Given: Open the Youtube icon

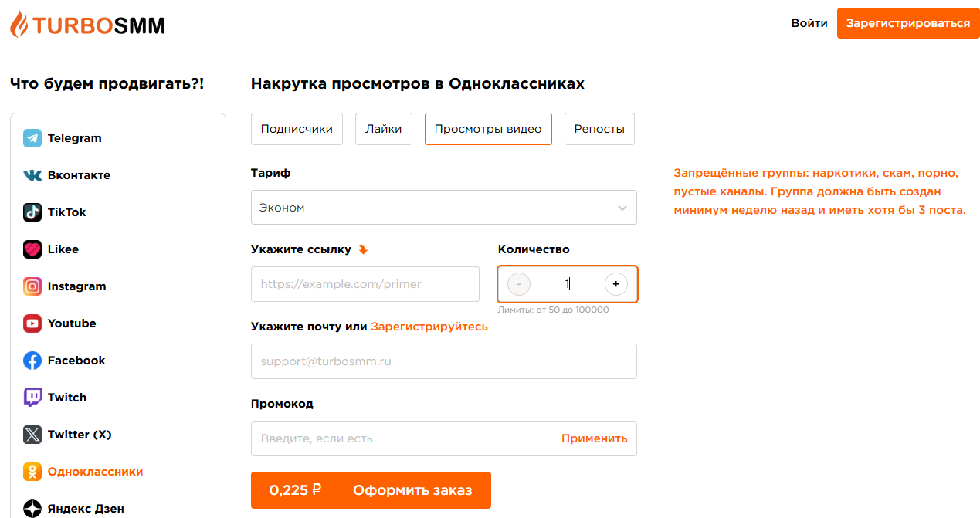Looking at the screenshot, I should point(32,323).
